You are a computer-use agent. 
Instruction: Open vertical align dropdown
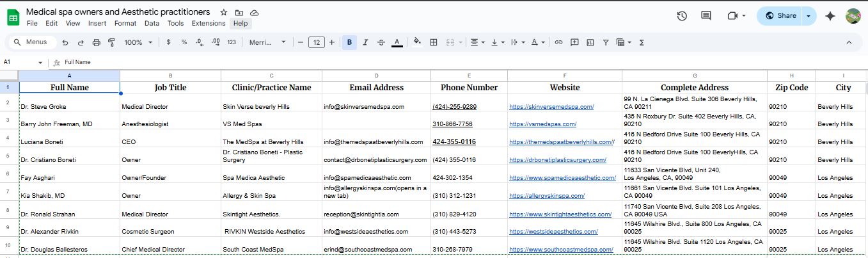tap(497, 42)
